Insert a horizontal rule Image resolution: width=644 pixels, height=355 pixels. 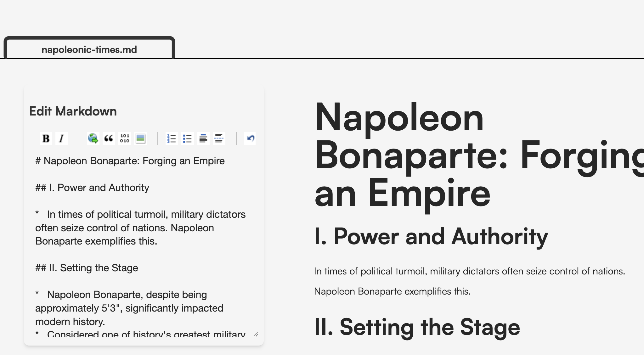tap(219, 138)
